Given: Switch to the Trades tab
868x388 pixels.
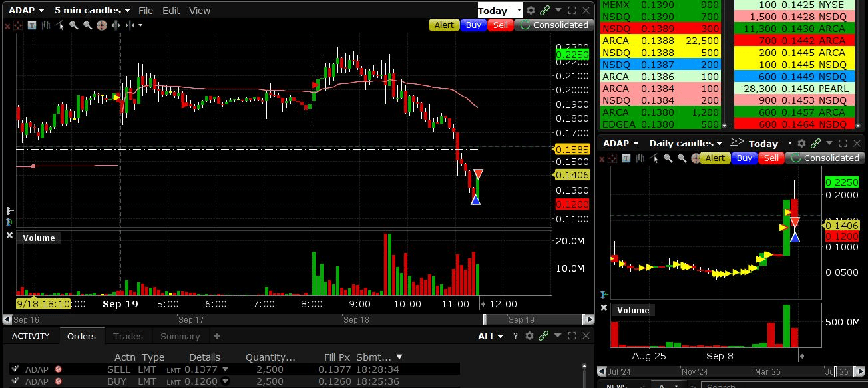Looking at the screenshot, I should point(128,337).
